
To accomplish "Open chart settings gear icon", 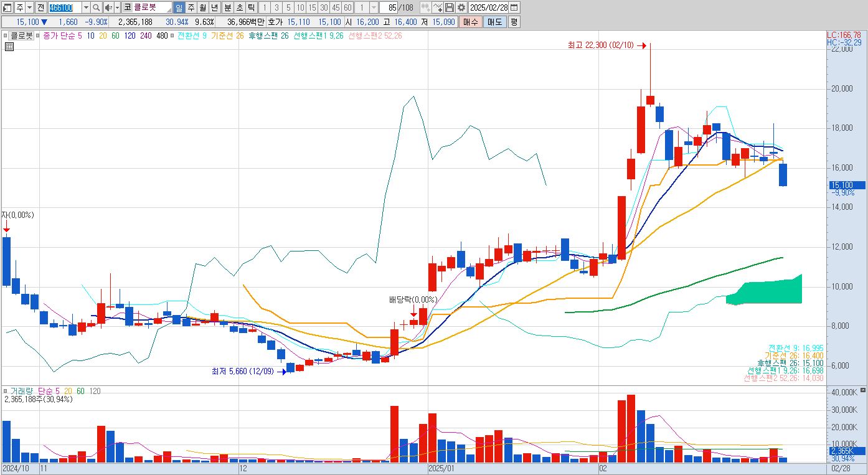I will (461, 7).
